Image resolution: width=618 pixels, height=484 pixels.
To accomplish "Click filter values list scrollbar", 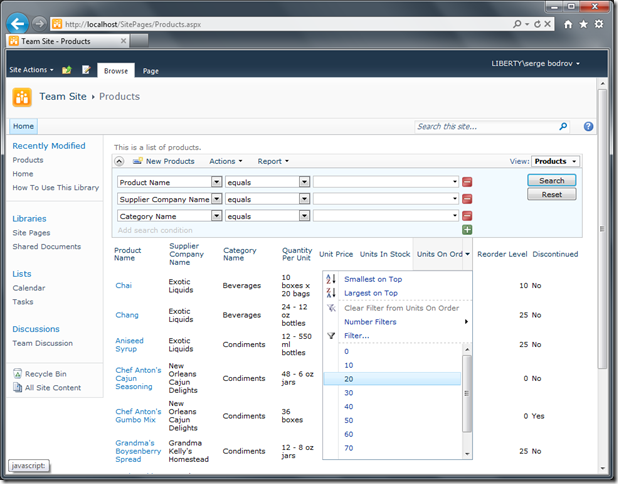I will [467, 393].
